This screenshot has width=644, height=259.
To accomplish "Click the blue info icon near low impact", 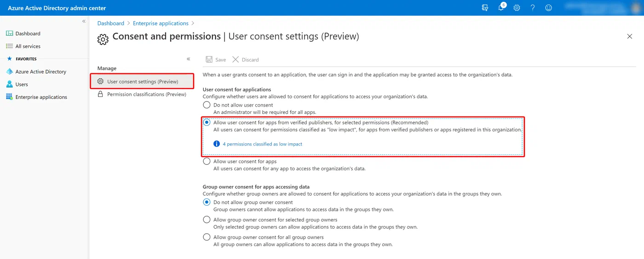I will [217, 144].
